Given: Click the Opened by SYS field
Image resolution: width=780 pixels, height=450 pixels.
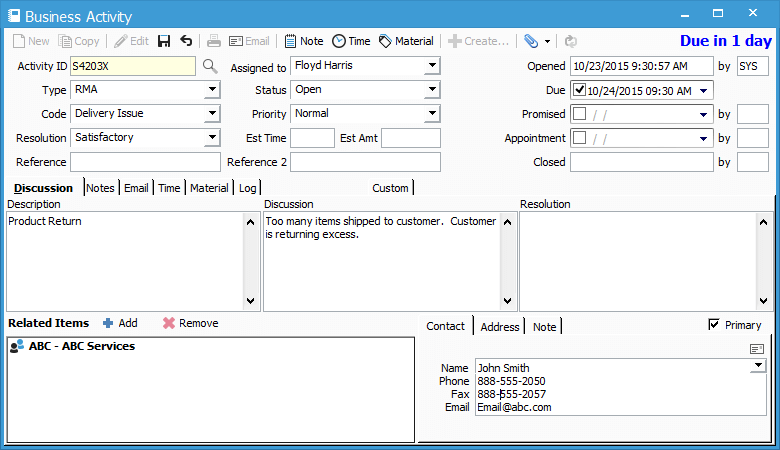Looking at the screenshot, I should 753,66.
